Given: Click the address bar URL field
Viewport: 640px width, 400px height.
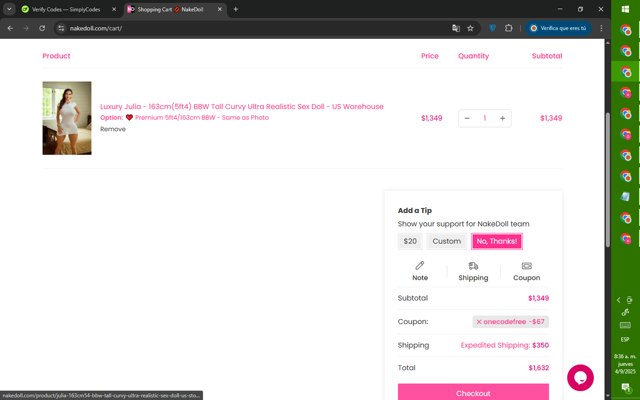Looking at the screenshot, I should point(257,28).
